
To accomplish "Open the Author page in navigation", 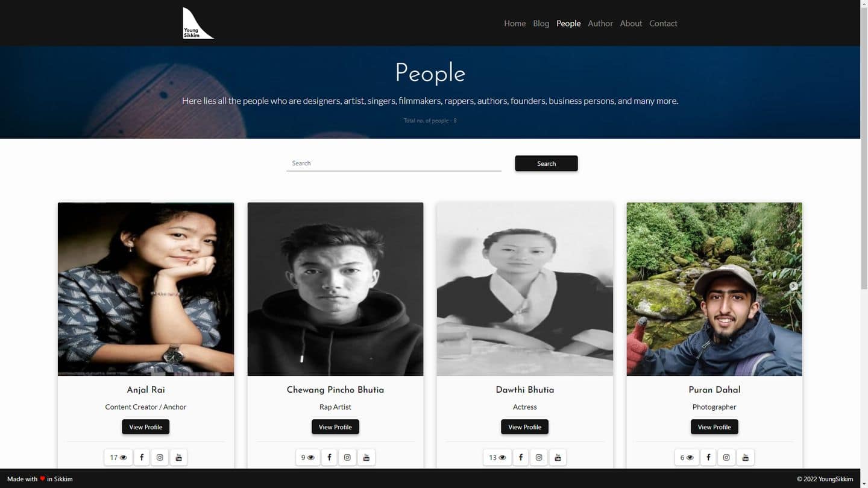I will 600,24.
